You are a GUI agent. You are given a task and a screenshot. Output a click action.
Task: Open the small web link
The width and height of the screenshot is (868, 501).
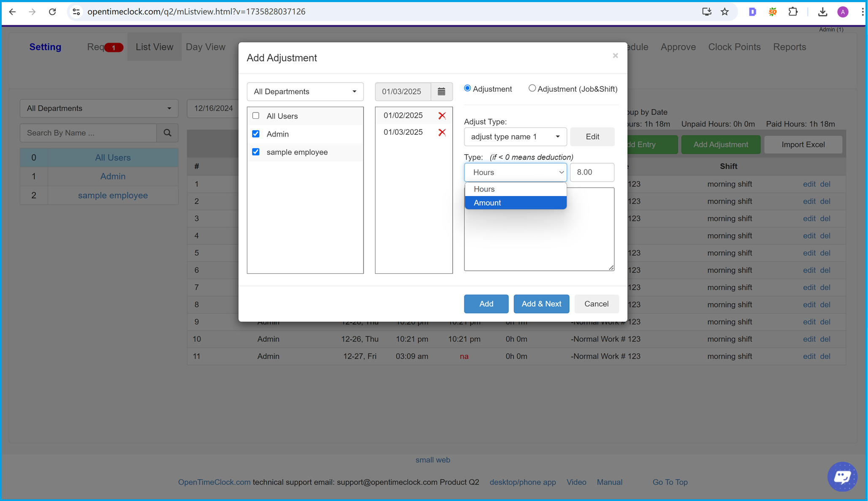433,460
